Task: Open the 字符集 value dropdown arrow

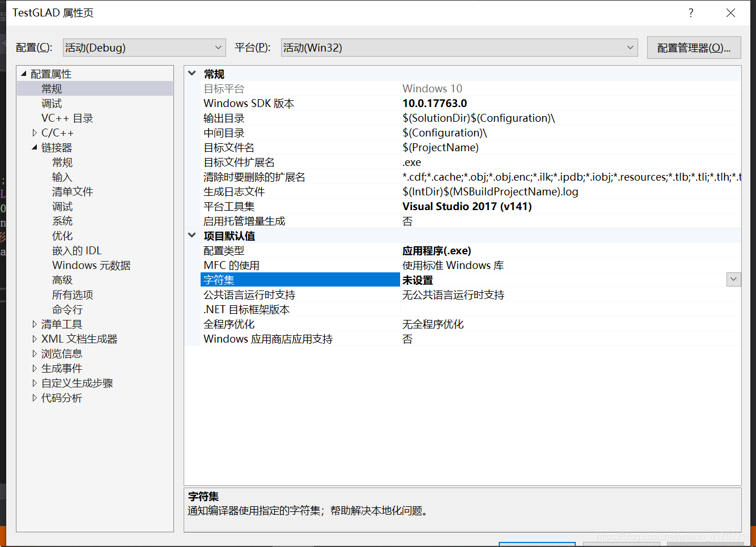Action: coord(734,279)
